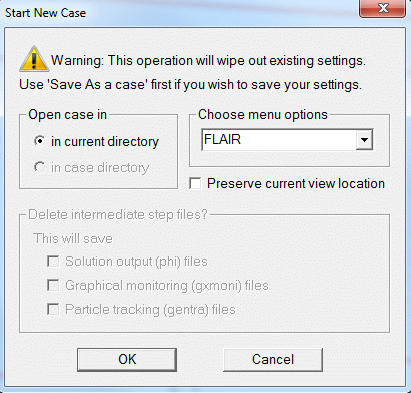Click the 'Save As a case' hint text
This screenshot has width=411, height=393.
pos(190,85)
